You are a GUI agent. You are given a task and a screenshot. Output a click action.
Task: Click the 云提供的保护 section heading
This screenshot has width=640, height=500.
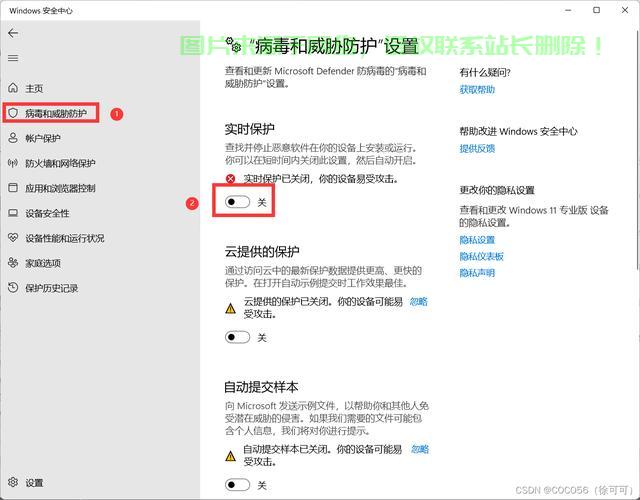click(x=262, y=251)
